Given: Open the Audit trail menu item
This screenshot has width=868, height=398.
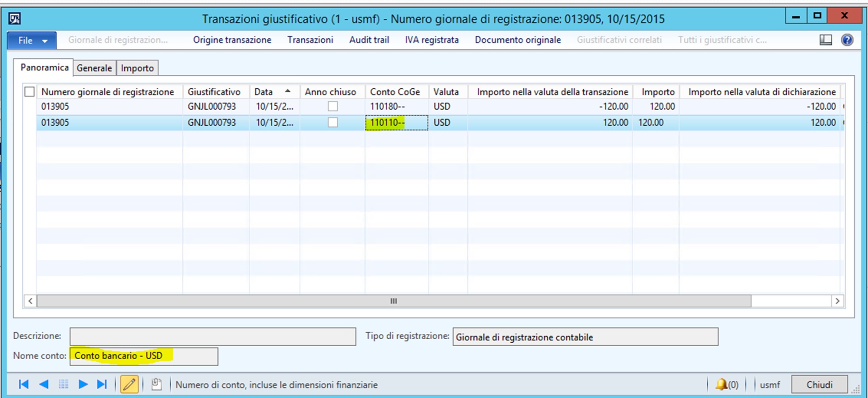Looking at the screenshot, I should pos(369,40).
